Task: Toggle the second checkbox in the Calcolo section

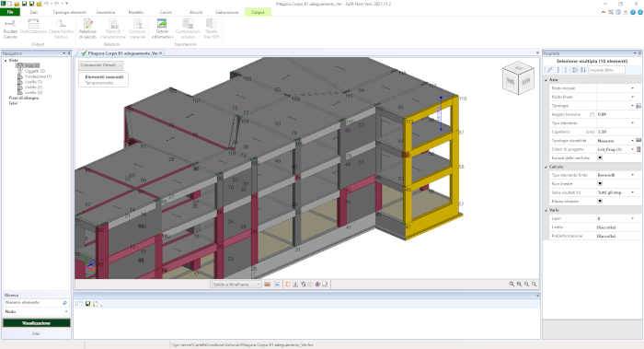Action: pos(600,184)
